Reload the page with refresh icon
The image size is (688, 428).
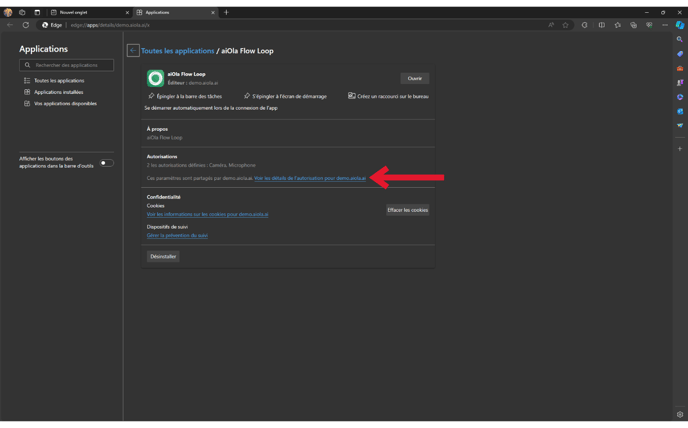(x=26, y=25)
